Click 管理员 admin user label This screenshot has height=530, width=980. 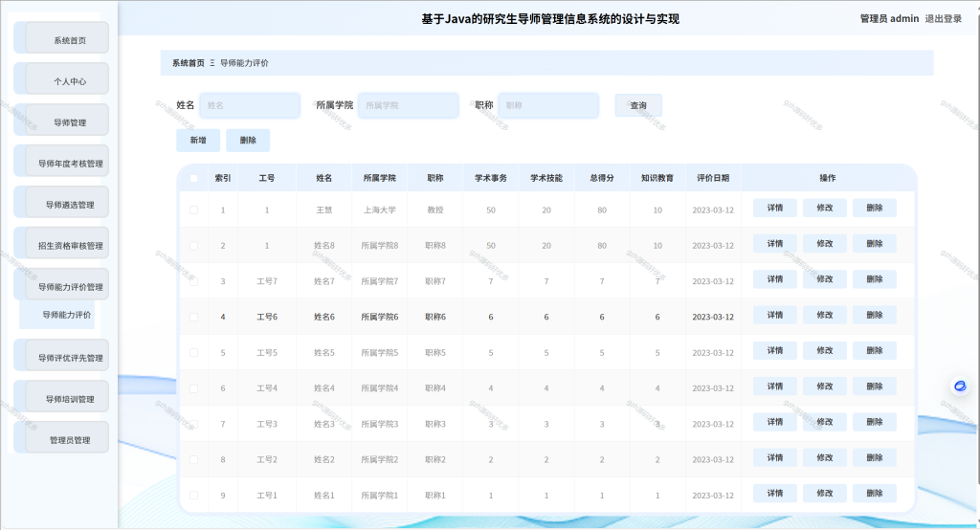[889, 19]
